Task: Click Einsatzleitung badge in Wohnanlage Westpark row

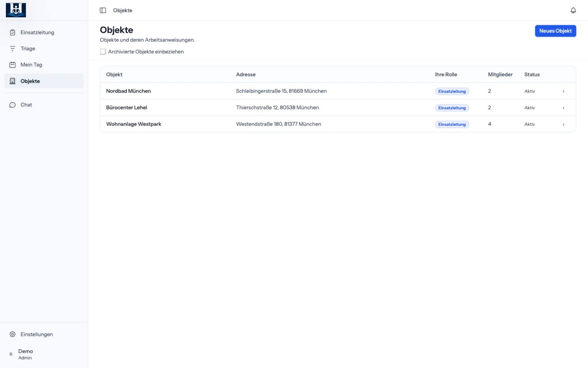Action: (x=452, y=124)
